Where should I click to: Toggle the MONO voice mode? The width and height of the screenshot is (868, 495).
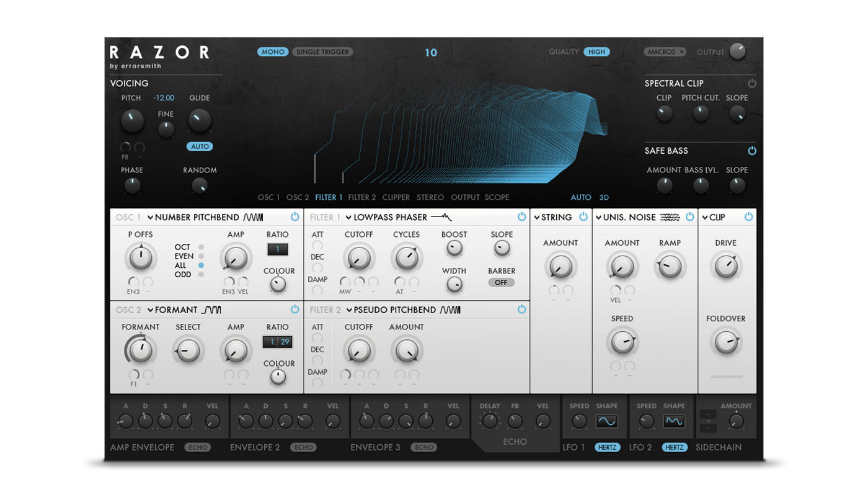coord(273,52)
